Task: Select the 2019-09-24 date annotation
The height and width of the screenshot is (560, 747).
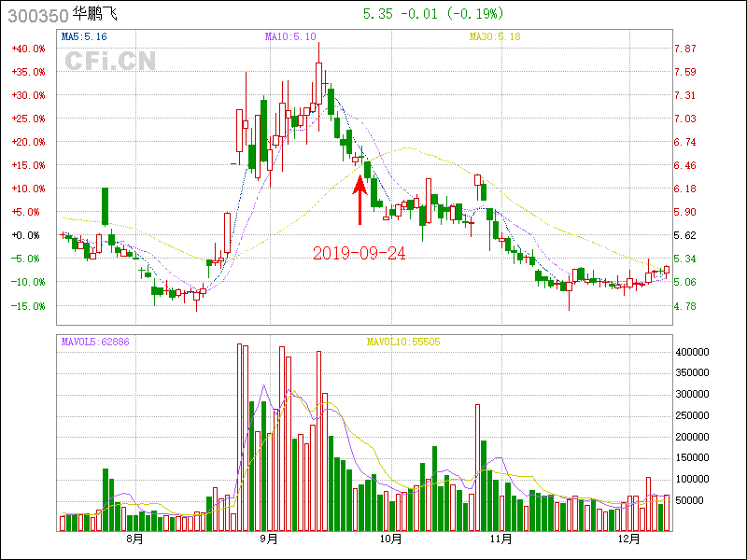Action: coord(359,253)
